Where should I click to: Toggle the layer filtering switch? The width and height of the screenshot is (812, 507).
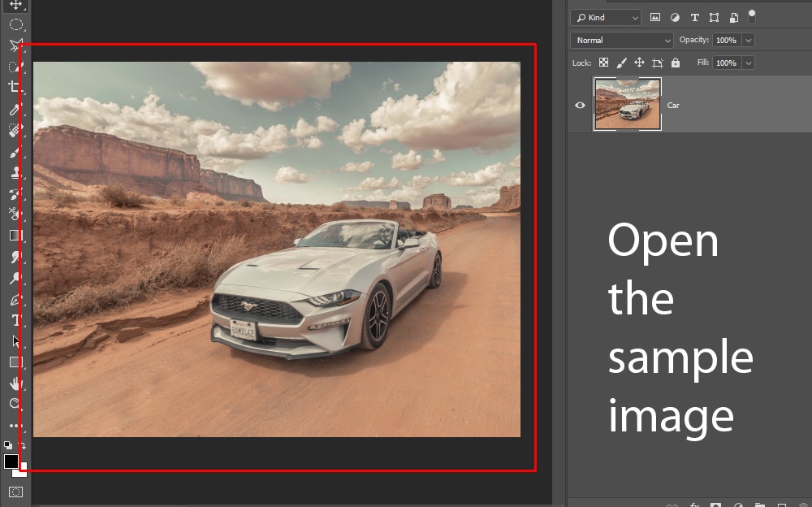tap(752, 15)
